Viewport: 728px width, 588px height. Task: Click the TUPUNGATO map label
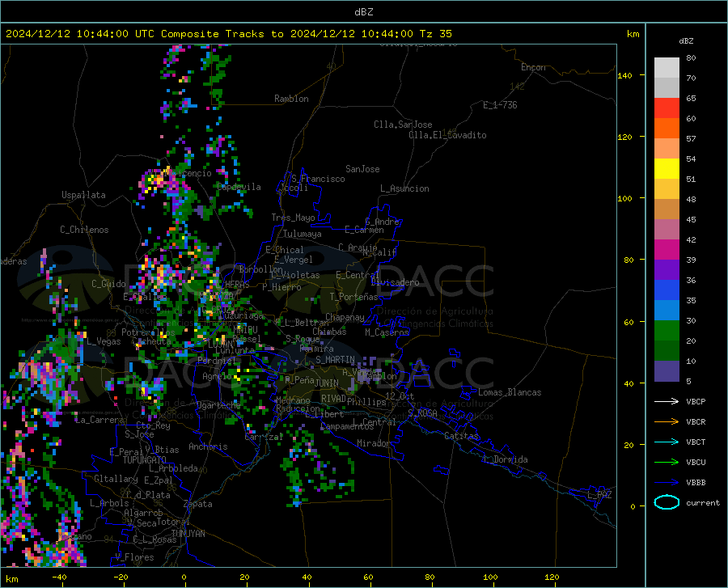pyautogui.click(x=145, y=460)
